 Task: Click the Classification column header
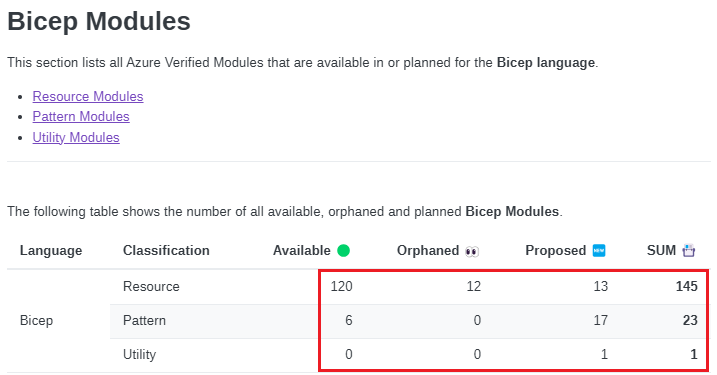(166, 251)
